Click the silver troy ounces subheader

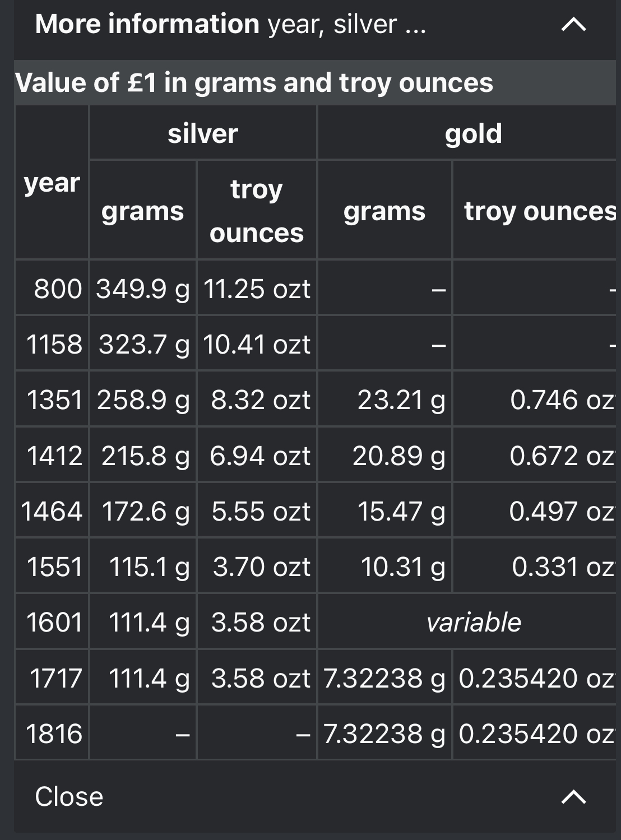(x=257, y=211)
